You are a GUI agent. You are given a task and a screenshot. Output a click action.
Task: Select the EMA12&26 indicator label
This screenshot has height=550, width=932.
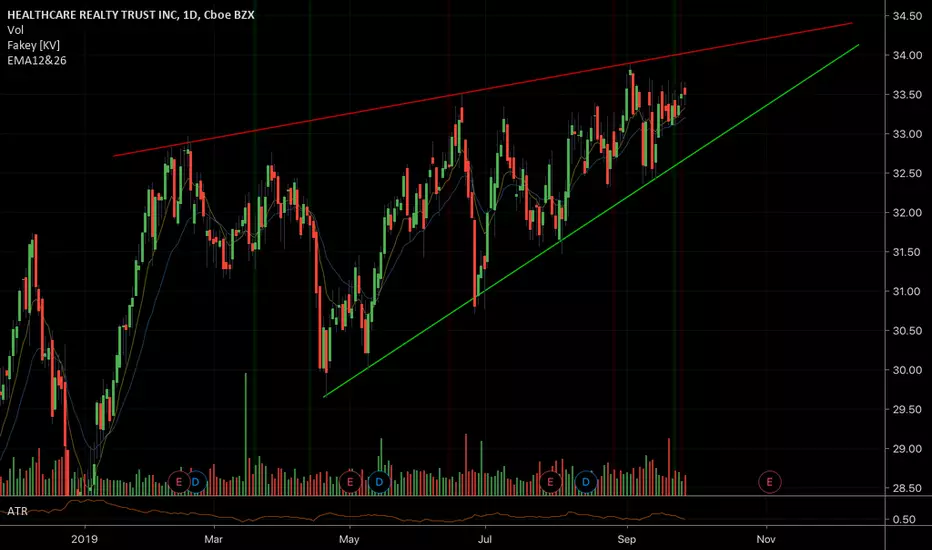[37, 60]
